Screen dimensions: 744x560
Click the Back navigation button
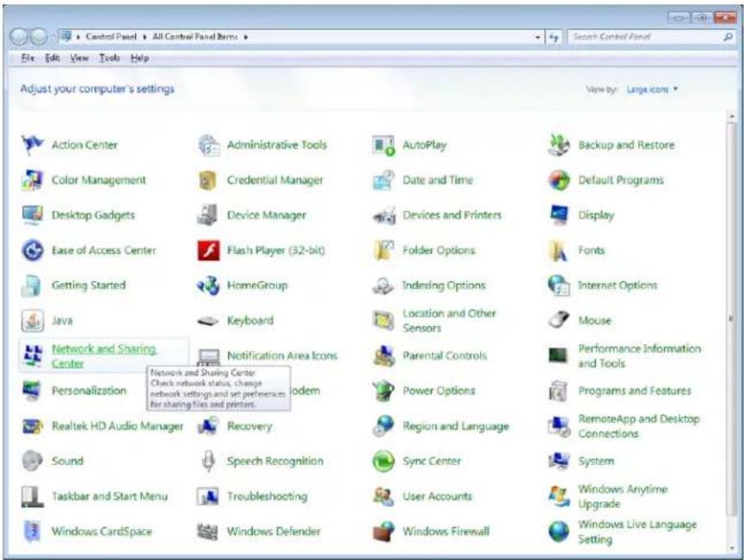(19, 36)
